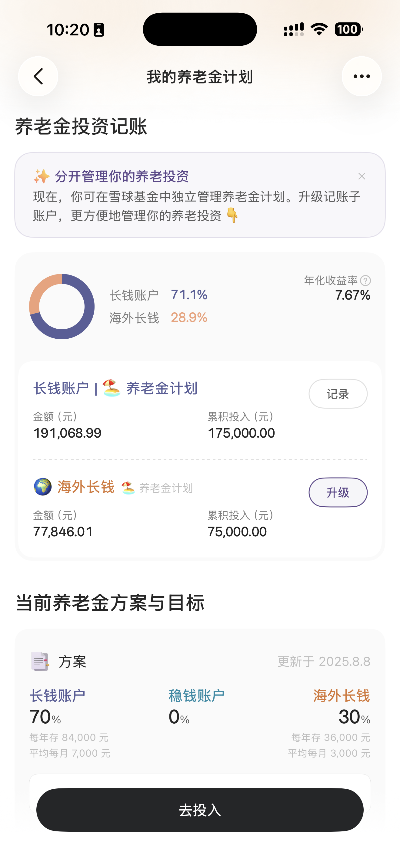Select 海外长钱 28.9% legend entry
The height and width of the screenshot is (868, 400).
[x=158, y=317]
